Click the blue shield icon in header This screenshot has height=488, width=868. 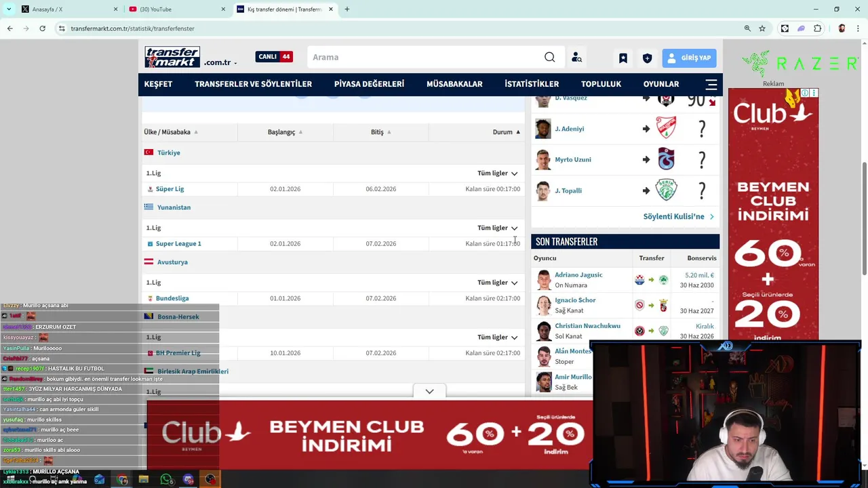tap(647, 58)
